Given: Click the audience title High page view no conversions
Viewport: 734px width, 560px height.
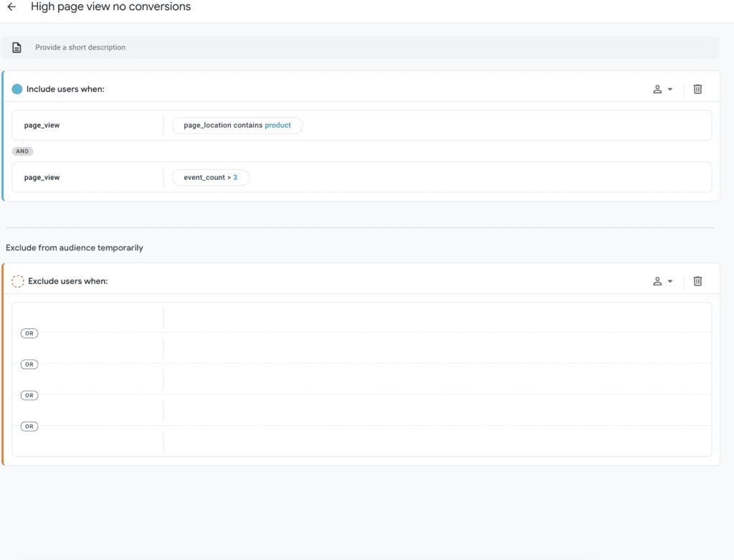Looking at the screenshot, I should click(x=111, y=6).
